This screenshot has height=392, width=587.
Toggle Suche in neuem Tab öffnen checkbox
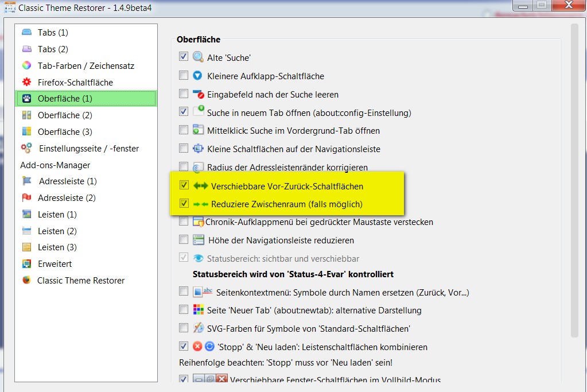tap(184, 111)
